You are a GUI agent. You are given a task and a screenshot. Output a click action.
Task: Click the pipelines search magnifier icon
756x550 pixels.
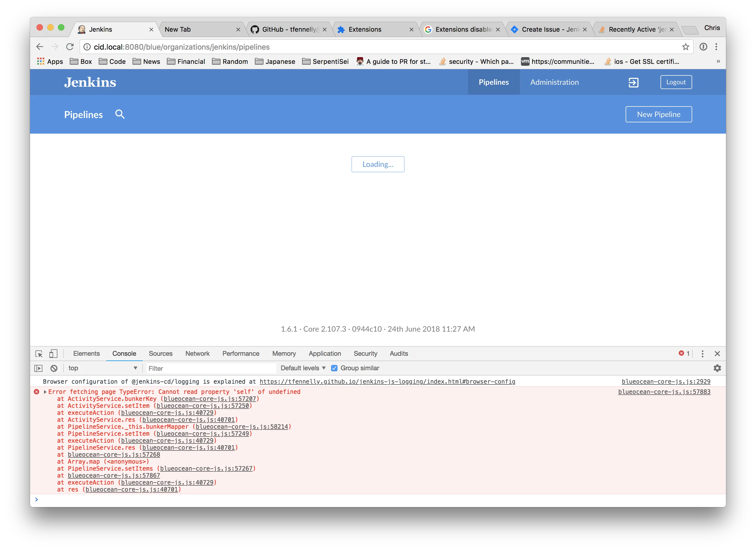tap(120, 114)
